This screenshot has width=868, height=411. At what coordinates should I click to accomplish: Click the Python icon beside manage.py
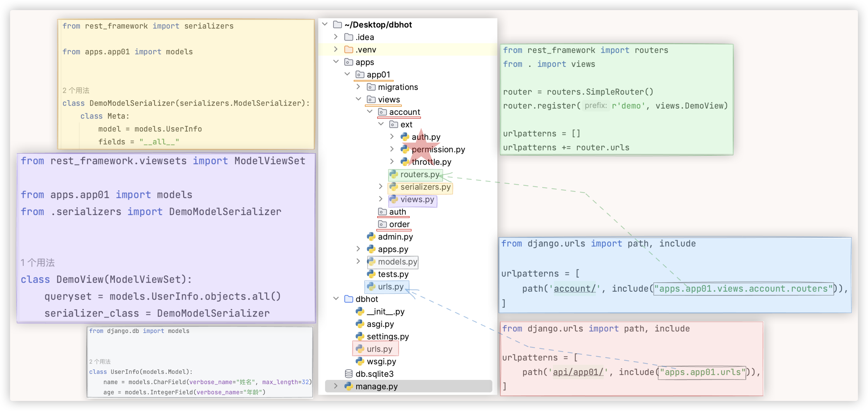pyautogui.click(x=348, y=386)
